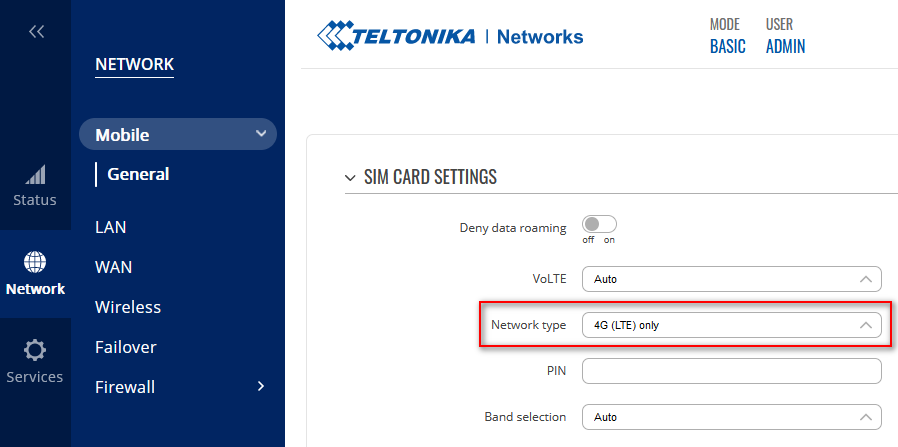Open the Network type dropdown
Screen dimensions: 898x447
pyautogui.click(x=731, y=325)
